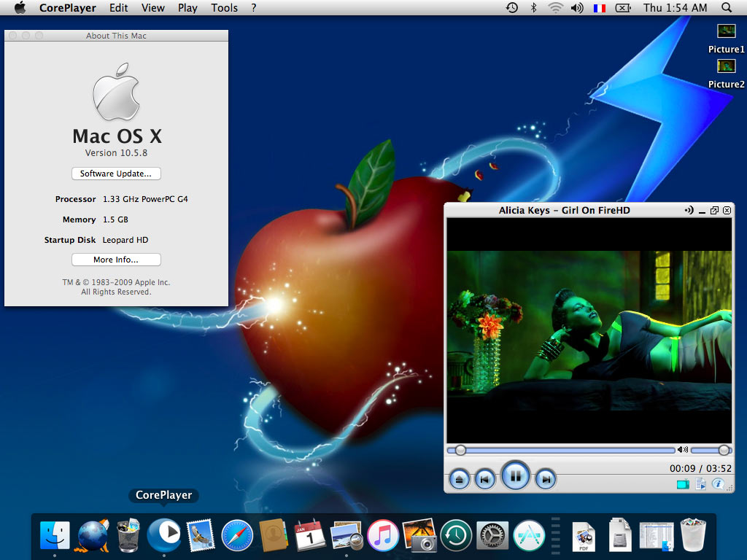The width and height of the screenshot is (747, 560).
Task: Select the Picture1 desktop file
Action: (726, 39)
